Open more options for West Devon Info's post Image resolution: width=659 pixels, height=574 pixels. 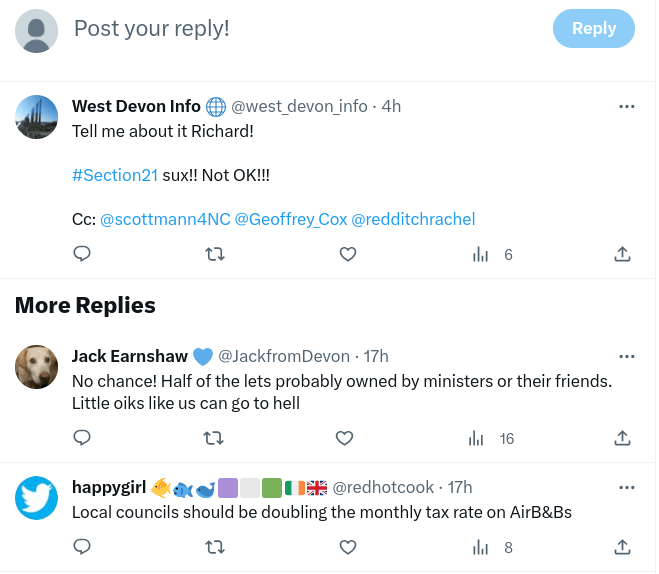[x=627, y=107]
